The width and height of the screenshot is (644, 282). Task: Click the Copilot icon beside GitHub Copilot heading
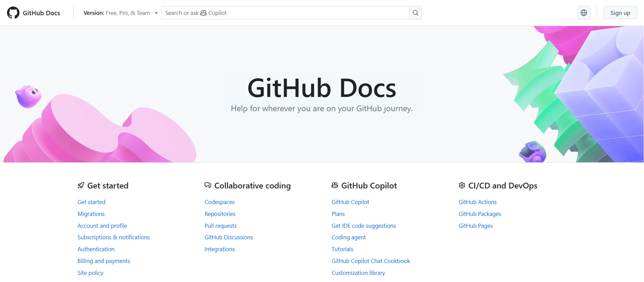[x=335, y=185]
